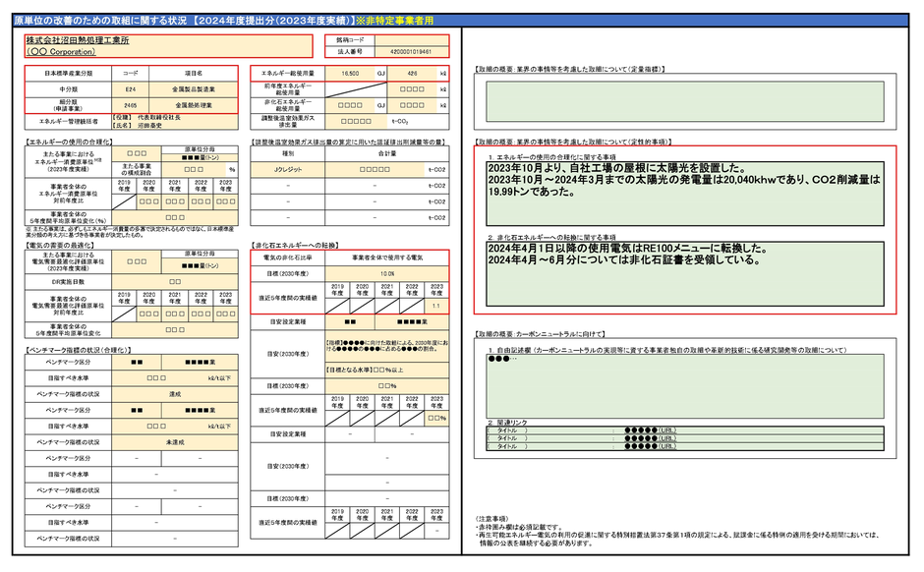Select the 達成 benchmark status cell
This screenshot has height=572, width=924.
click(x=175, y=394)
